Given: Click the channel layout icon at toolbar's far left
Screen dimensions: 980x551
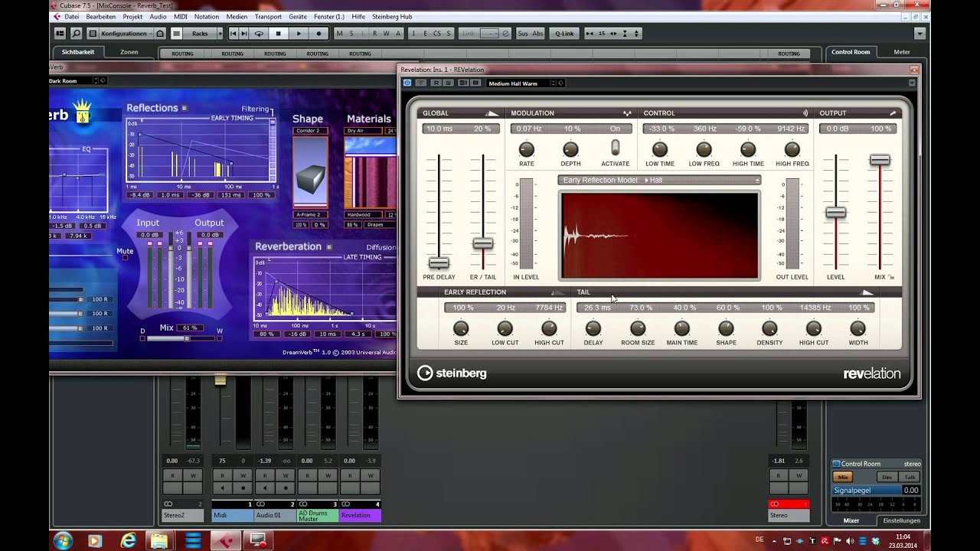Looking at the screenshot, I should (60, 34).
